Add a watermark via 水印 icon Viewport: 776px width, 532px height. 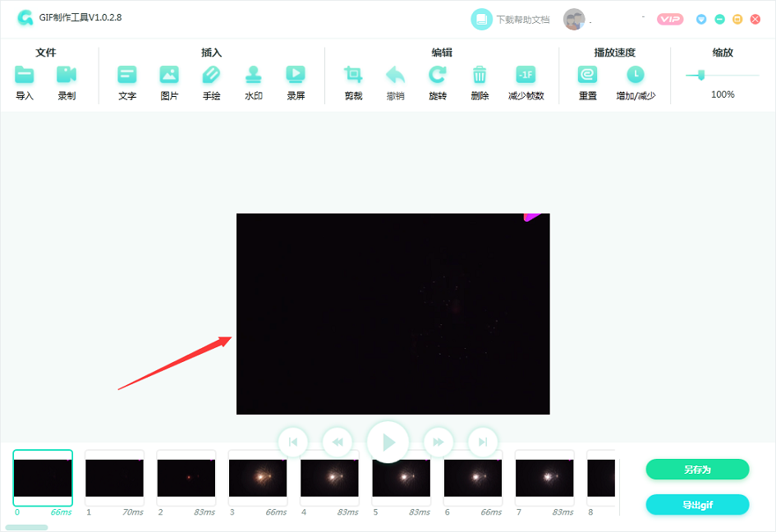click(x=254, y=76)
